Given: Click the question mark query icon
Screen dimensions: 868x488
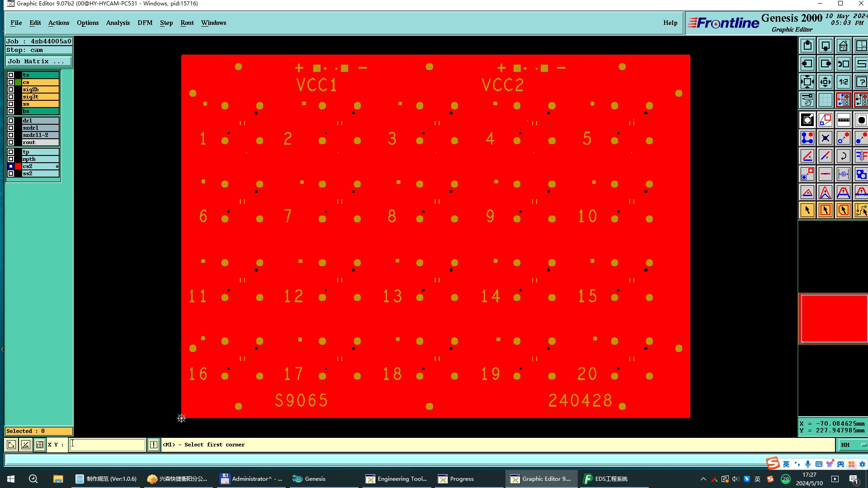Looking at the screenshot, I should pyautogui.click(x=861, y=82).
